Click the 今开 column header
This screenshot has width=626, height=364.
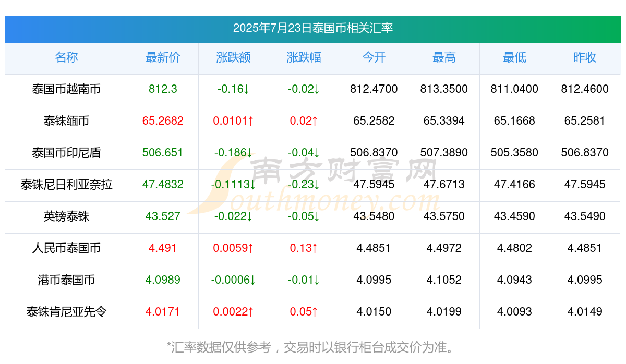tap(374, 57)
